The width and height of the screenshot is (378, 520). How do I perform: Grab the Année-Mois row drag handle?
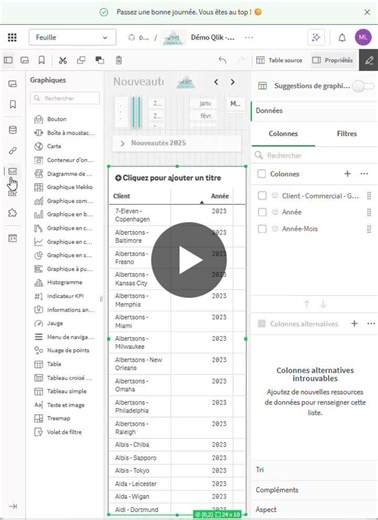(369, 229)
